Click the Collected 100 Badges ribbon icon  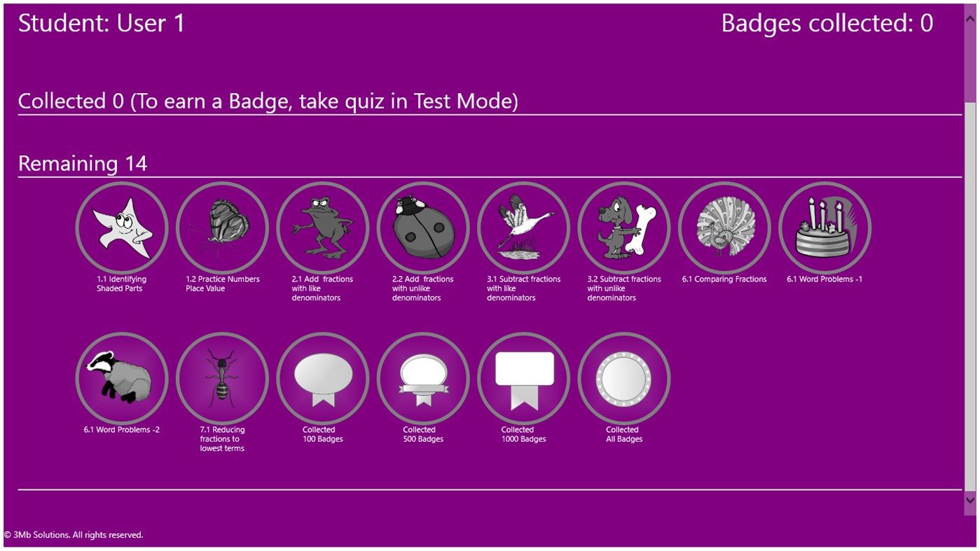coord(323,379)
